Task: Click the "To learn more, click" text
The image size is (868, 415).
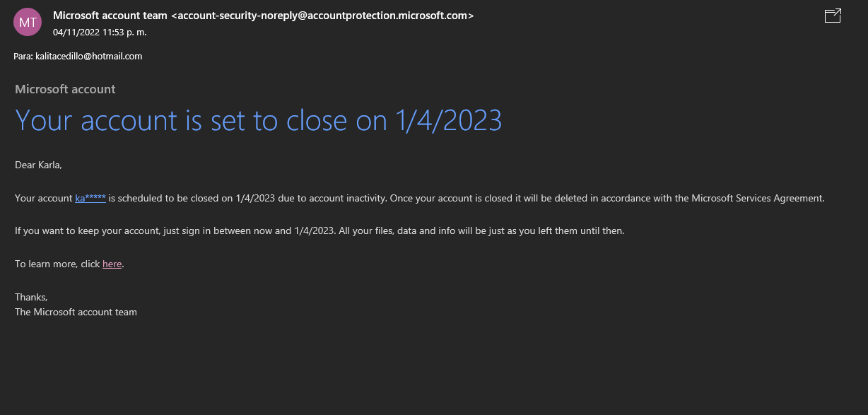Action: pos(57,264)
